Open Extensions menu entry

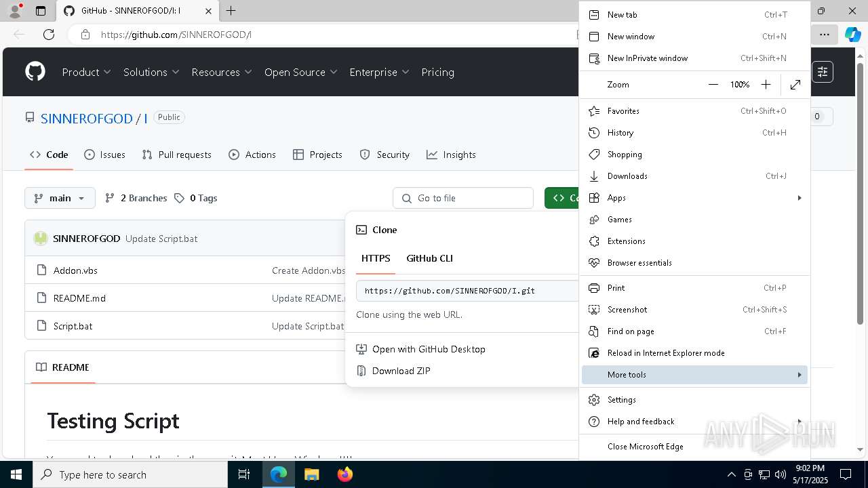click(x=694, y=241)
